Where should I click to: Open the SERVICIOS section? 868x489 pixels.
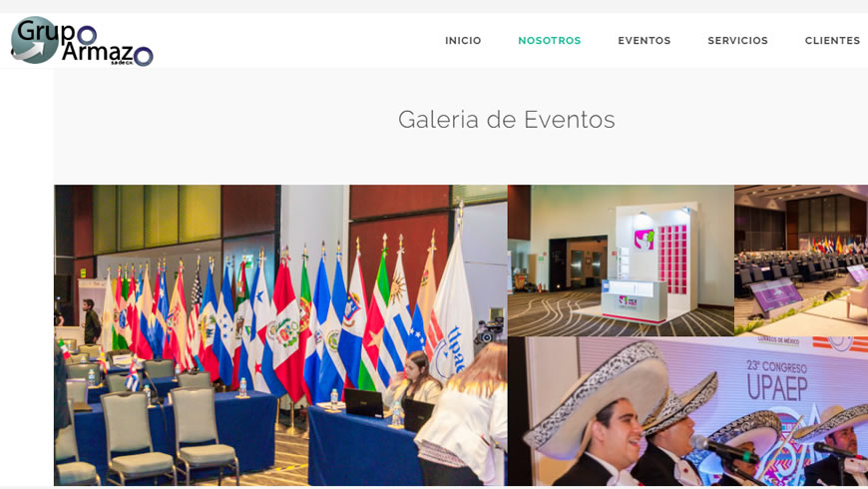coord(737,41)
